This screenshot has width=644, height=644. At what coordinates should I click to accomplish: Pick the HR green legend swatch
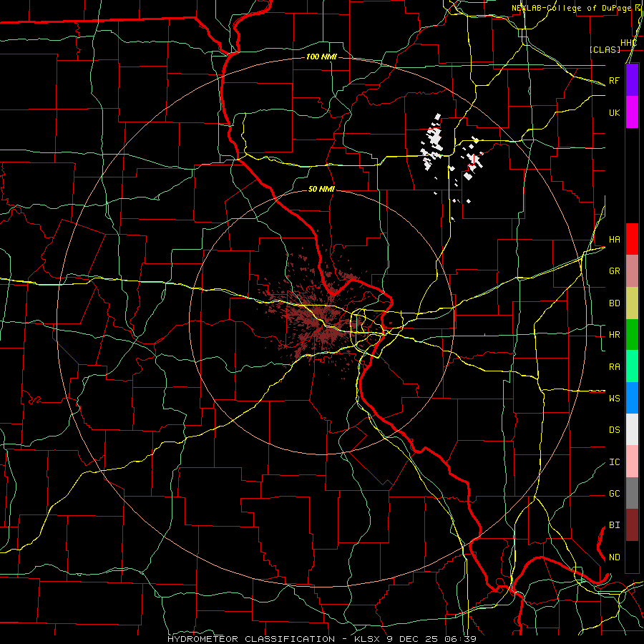[632, 335]
